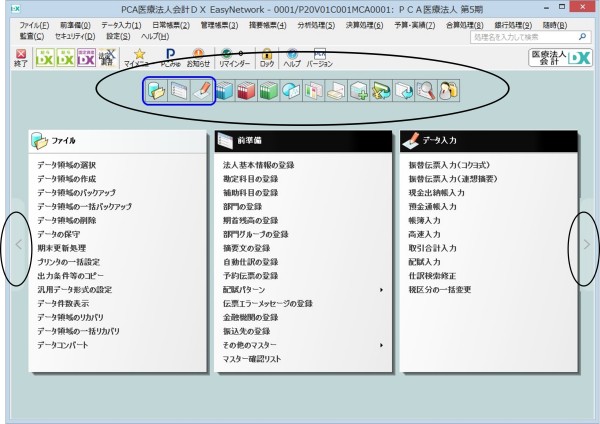Show the next menu panels with the right chevron
The width and height of the screenshot is (600, 424).
pos(587,245)
